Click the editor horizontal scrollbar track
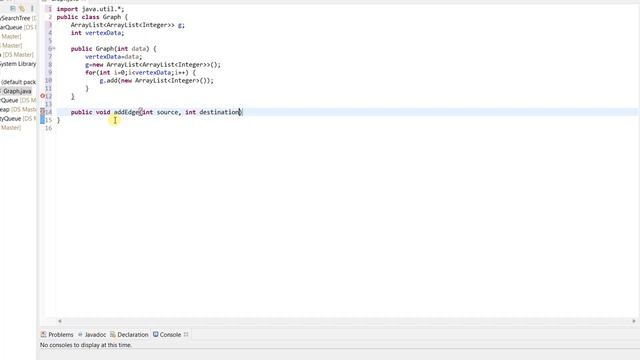This screenshot has height=360, width=640. 347,321
